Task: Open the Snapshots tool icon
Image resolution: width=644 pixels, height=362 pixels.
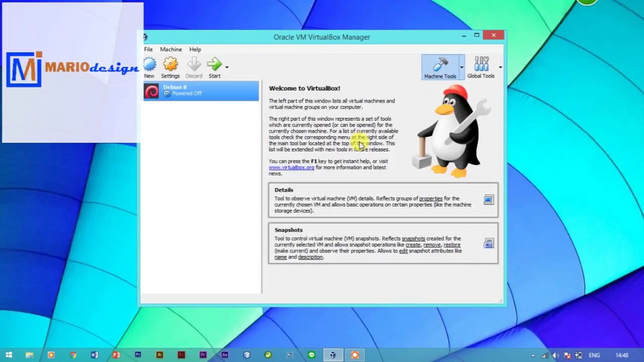Action: pos(489,244)
